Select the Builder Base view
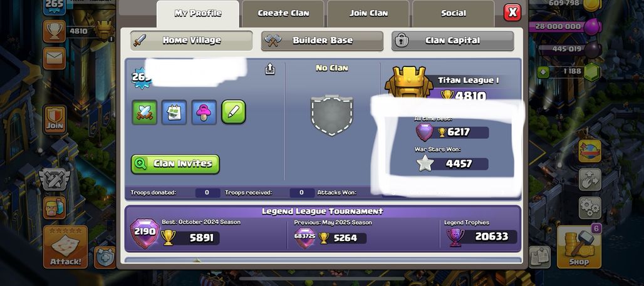Image resolution: width=644 pixels, height=286 pixels. coord(323,41)
